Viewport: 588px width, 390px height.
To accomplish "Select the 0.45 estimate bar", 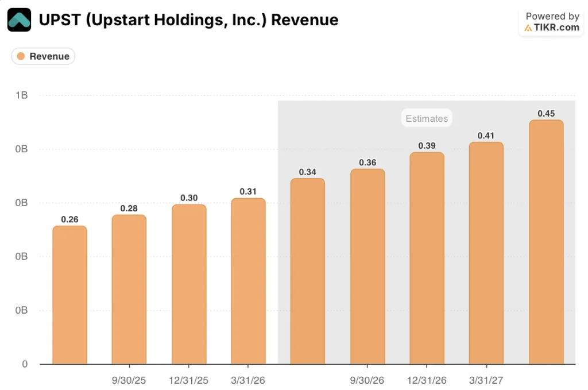I will (x=546, y=242).
